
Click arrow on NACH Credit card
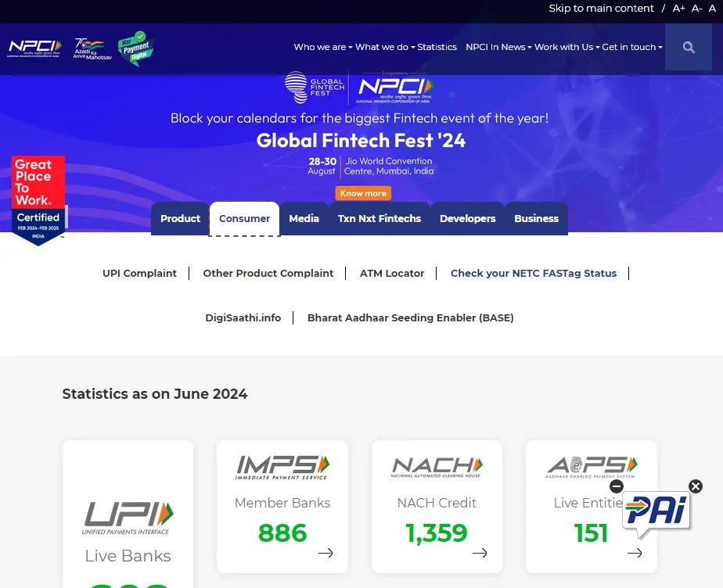(480, 553)
